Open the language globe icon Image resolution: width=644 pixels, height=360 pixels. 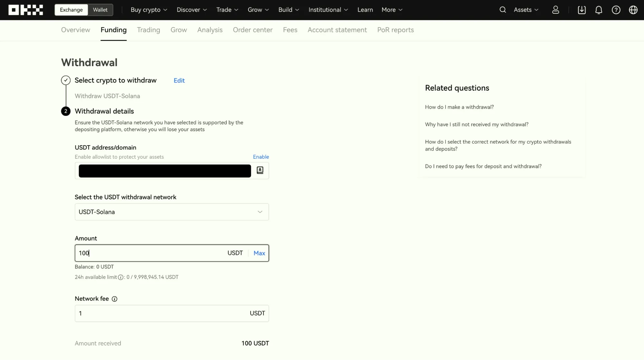[633, 10]
